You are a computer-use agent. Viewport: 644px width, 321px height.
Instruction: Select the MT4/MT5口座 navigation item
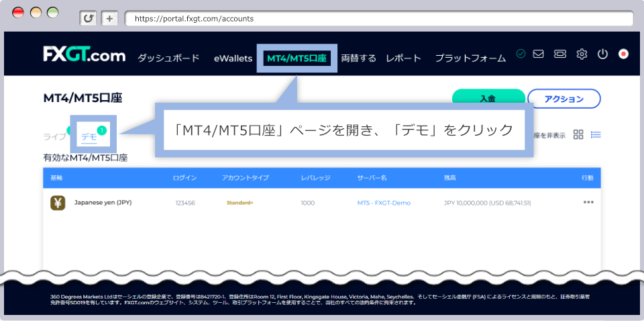coord(297,58)
